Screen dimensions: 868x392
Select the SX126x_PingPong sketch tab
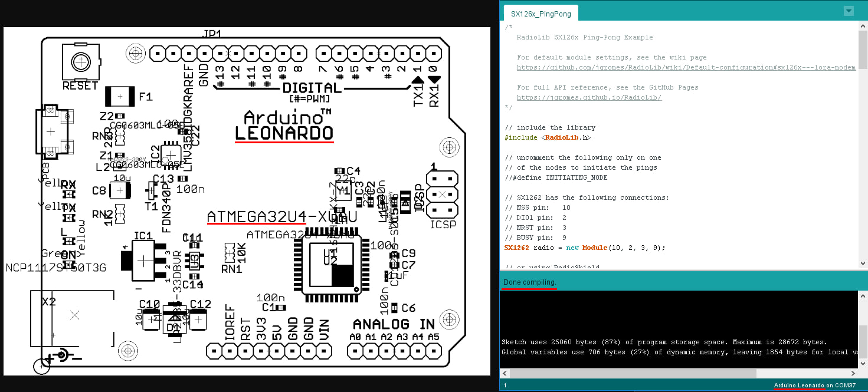click(541, 13)
